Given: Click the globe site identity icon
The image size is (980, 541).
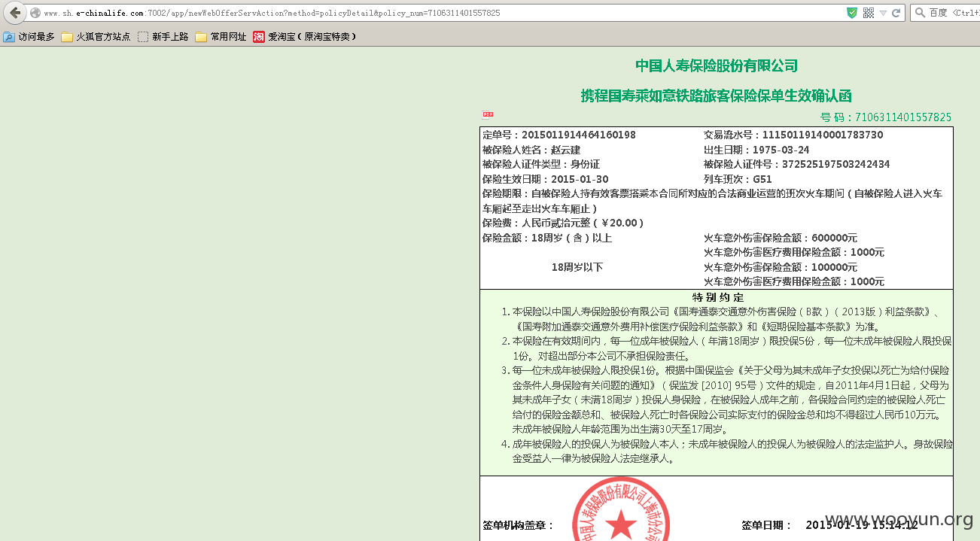Looking at the screenshot, I should point(35,13).
